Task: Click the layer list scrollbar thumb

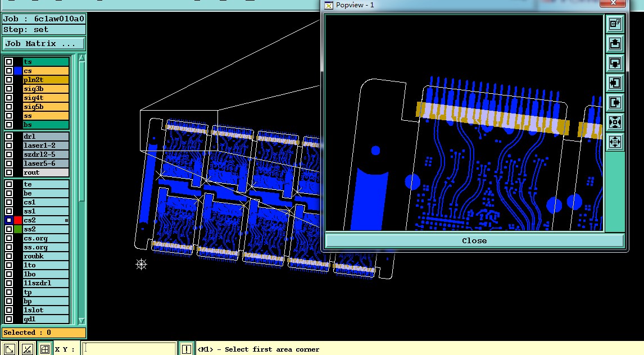Action: click(x=81, y=131)
